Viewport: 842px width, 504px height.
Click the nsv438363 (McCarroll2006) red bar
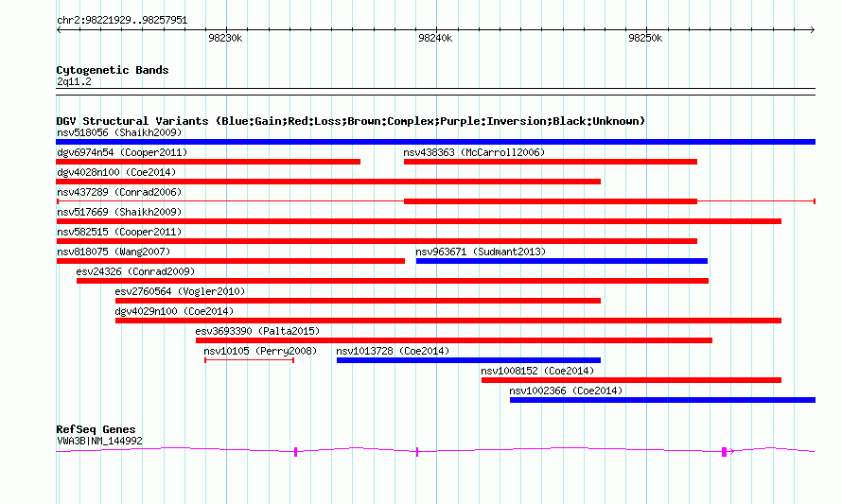(551, 162)
